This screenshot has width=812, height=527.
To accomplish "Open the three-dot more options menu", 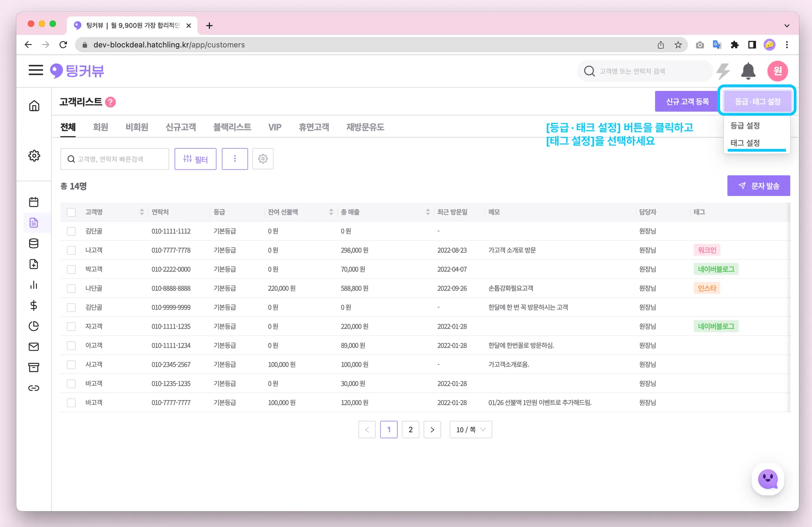I will [x=235, y=159].
